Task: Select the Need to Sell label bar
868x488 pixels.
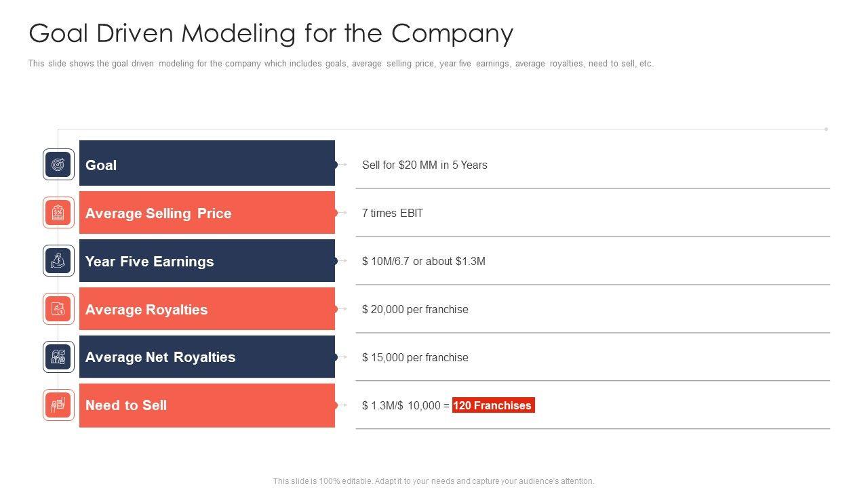Action: 207,405
